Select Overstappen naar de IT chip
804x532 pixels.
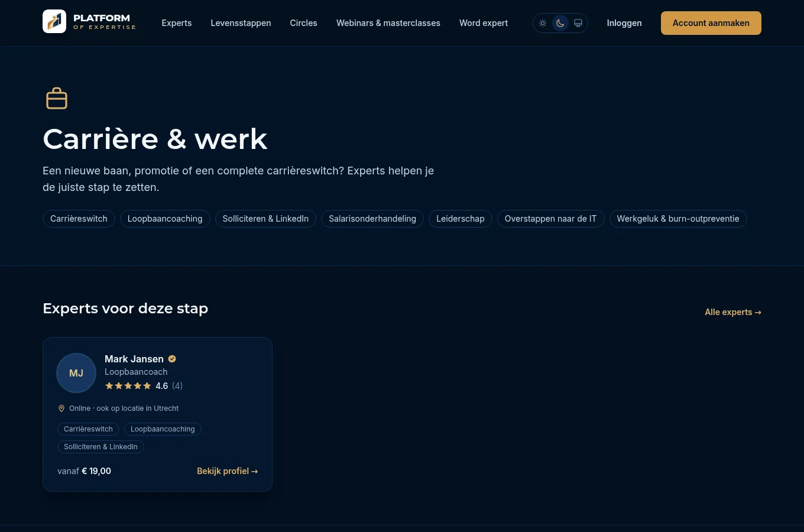coord(551,219)
